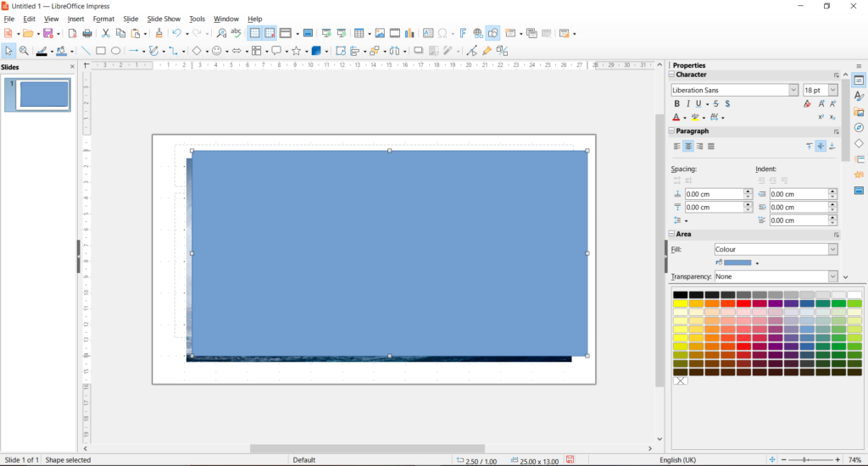The image size is (868, 466).
Task: Toggle Bold in Character panel
Action: pos(676,104)
